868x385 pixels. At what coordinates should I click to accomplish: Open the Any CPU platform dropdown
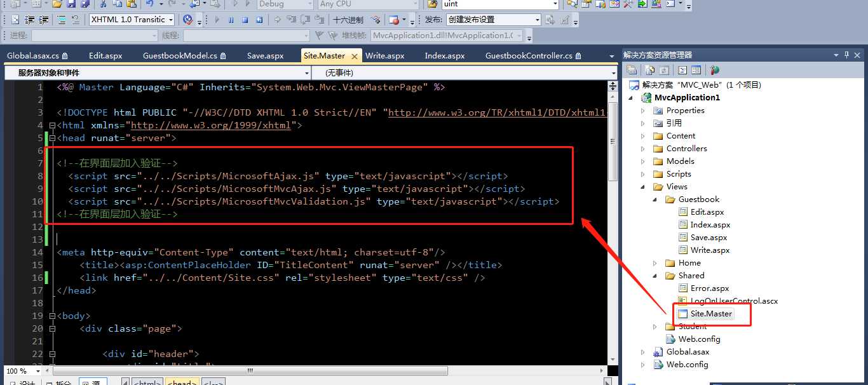pyautogui.click(x=415, y=4)
